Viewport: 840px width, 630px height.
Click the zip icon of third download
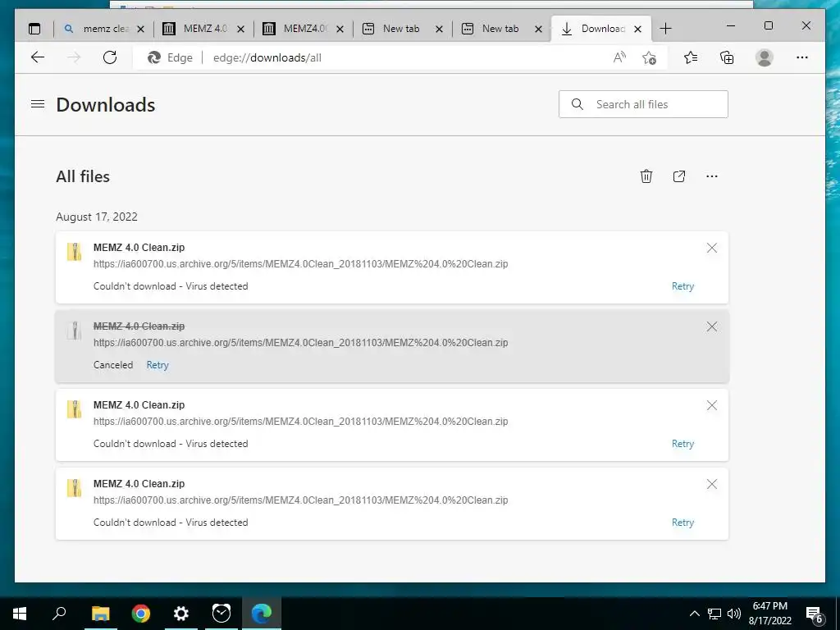(x=74, y=409)
